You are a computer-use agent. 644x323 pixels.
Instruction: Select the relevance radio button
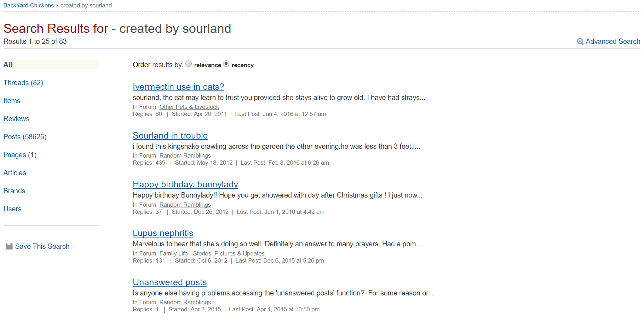click(x=189, y=64)
